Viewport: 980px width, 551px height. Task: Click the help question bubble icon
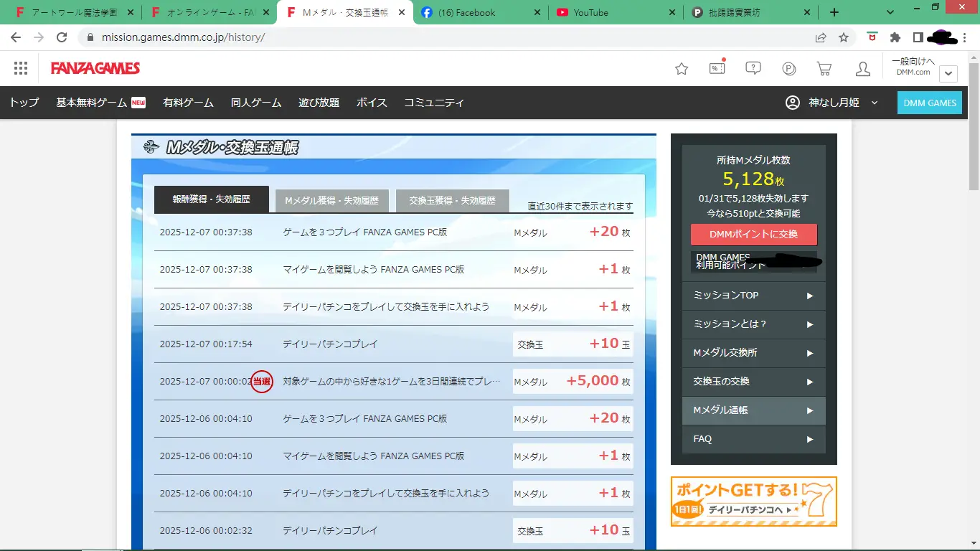coord(753,68)
